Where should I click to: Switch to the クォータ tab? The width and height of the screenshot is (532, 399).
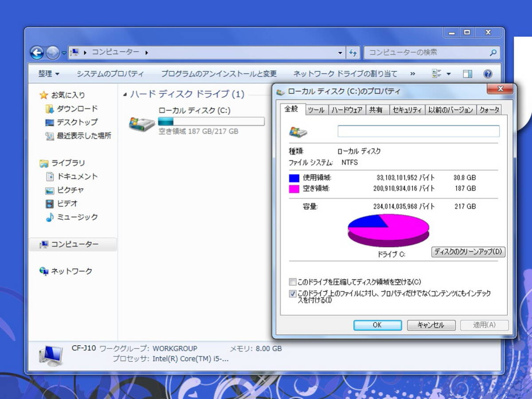pos(489,110)
